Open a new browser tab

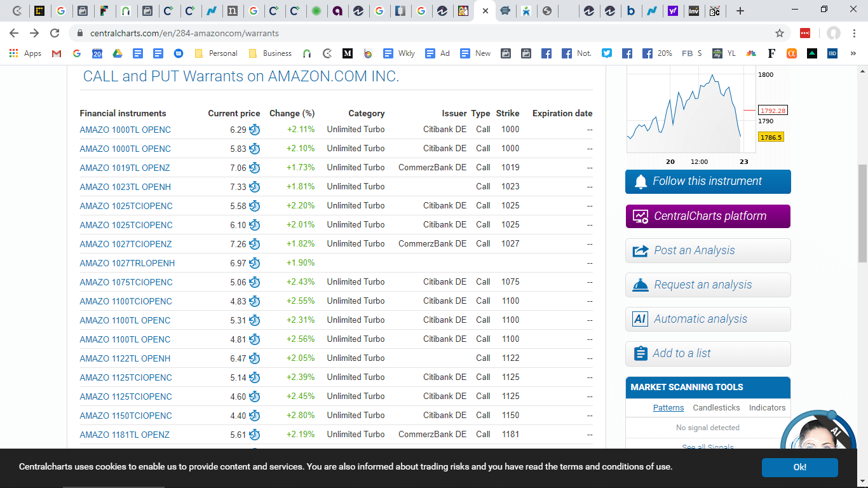(740, 11)
